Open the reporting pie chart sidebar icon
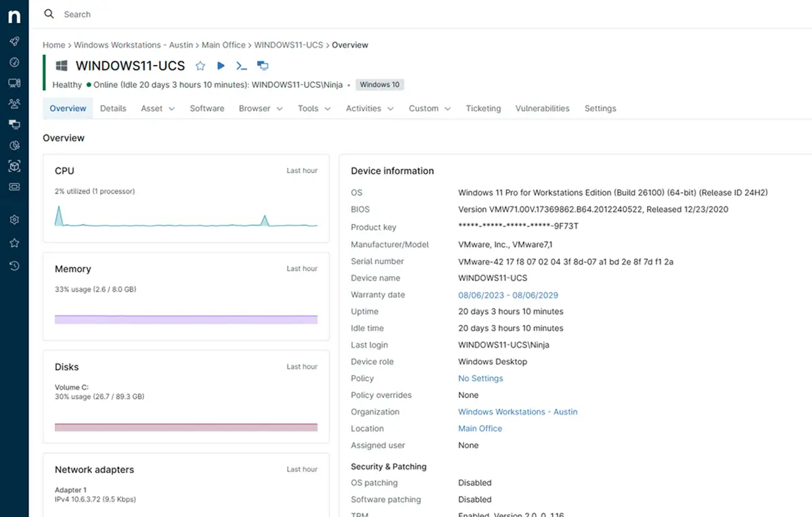 point(14,145)
